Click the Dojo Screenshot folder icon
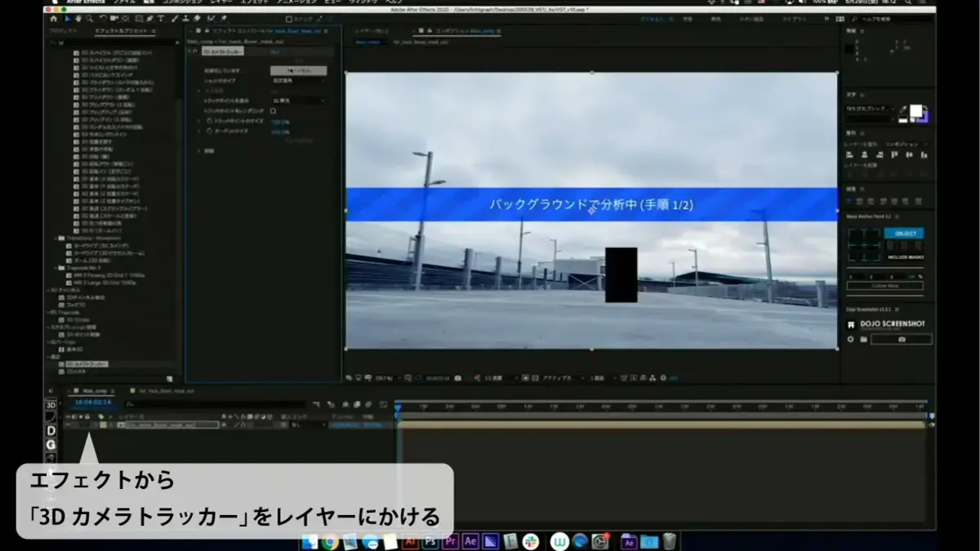Image resolution: width=980 pixels, height=551 pixels. click(862, 339)
